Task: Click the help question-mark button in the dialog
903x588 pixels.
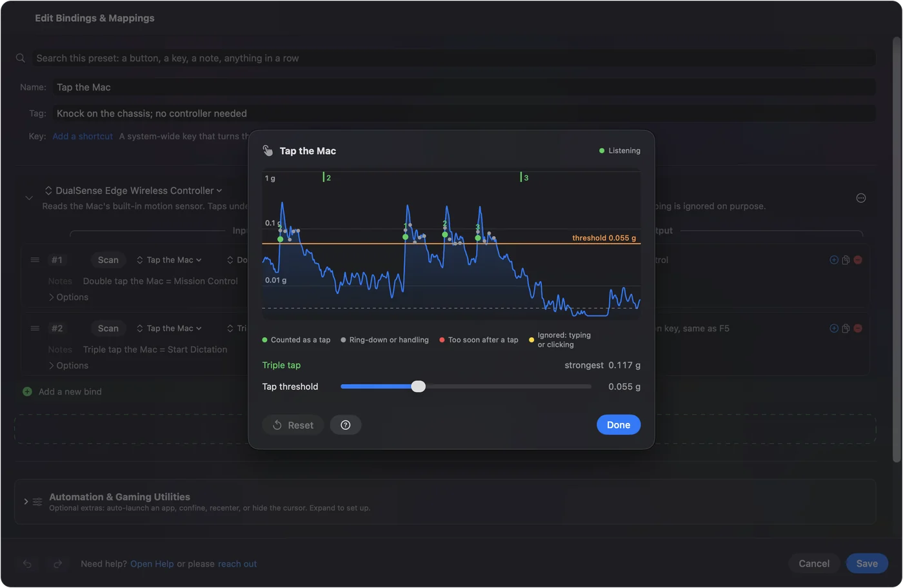Action: 346,425
